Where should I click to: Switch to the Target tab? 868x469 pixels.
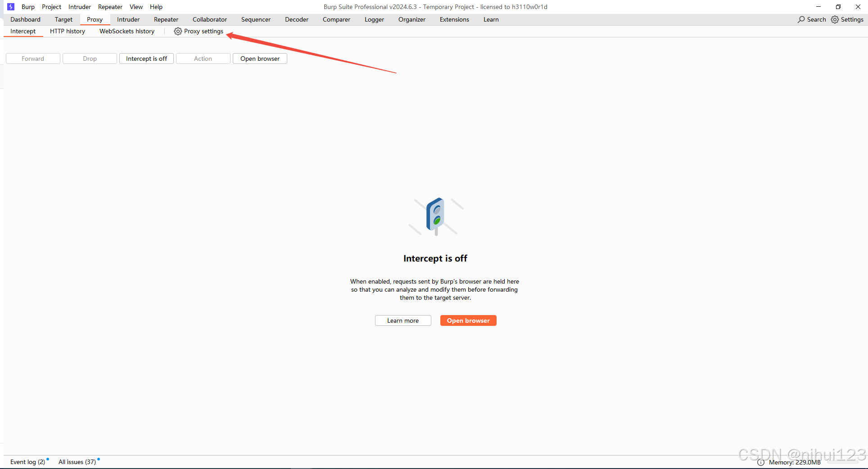point(63,19)
